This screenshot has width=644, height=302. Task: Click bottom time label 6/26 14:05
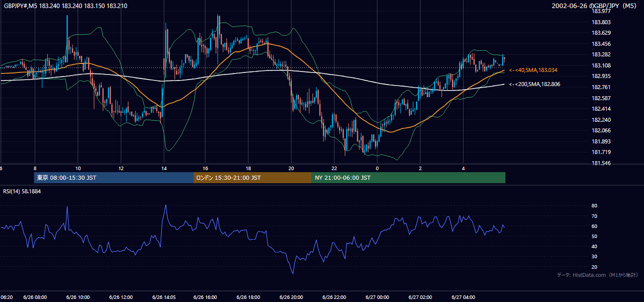(164, 297)
